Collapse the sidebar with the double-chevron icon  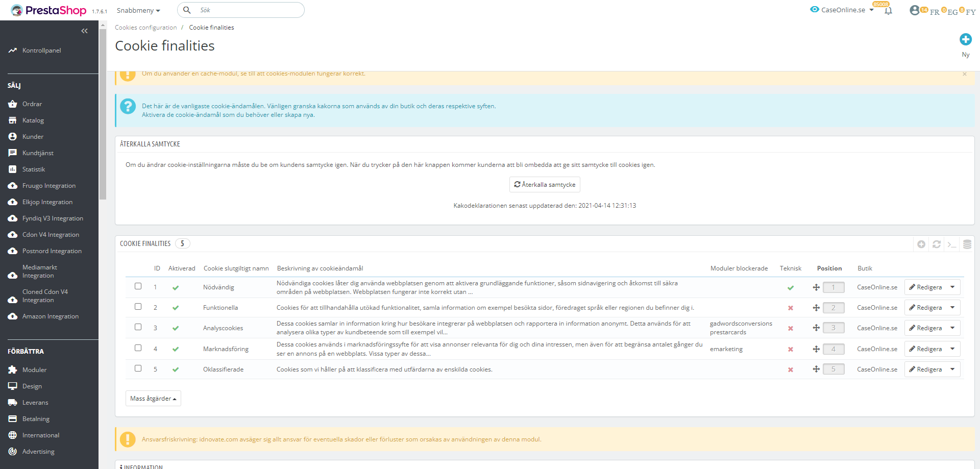pyautogui.click(x=84, y=31)
